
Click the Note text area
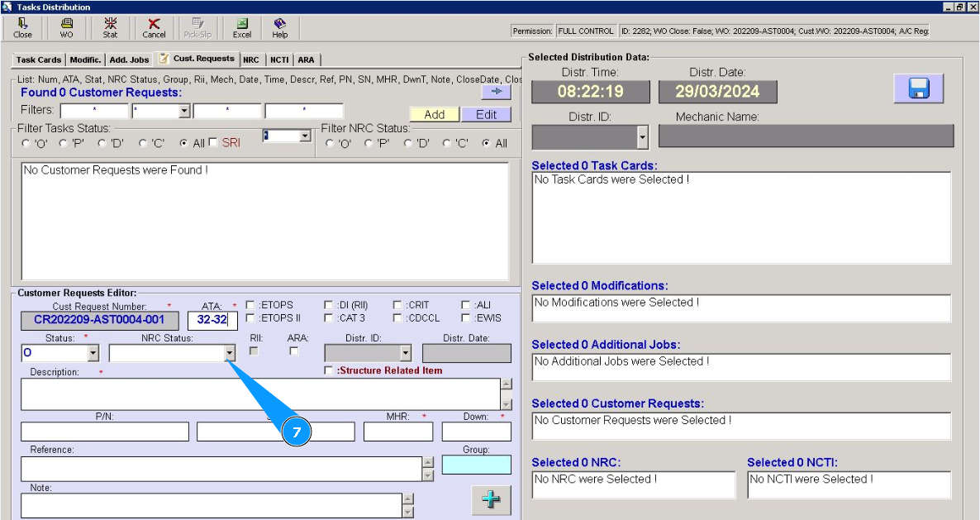pos(212,506)
